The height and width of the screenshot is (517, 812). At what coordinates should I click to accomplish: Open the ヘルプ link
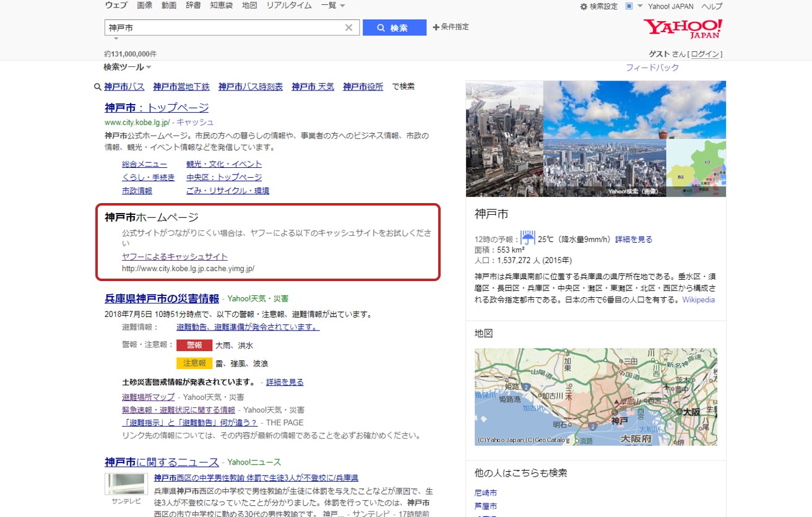click(x=712, y=6)
